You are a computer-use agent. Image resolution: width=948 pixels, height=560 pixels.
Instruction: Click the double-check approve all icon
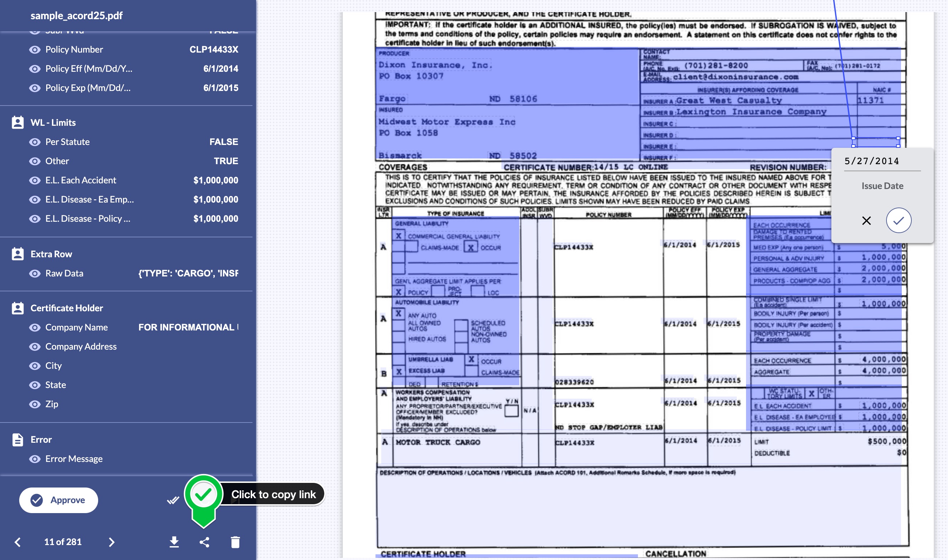coord(173,501)
